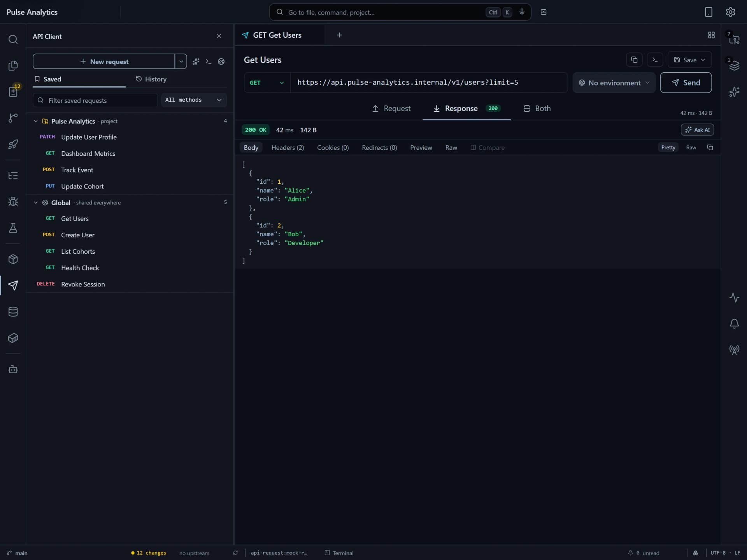Image resolution: width=747 pixels, height=560 pixels.
Task: Click the globe icon in API Client toolbar
Action: [221, 61]
